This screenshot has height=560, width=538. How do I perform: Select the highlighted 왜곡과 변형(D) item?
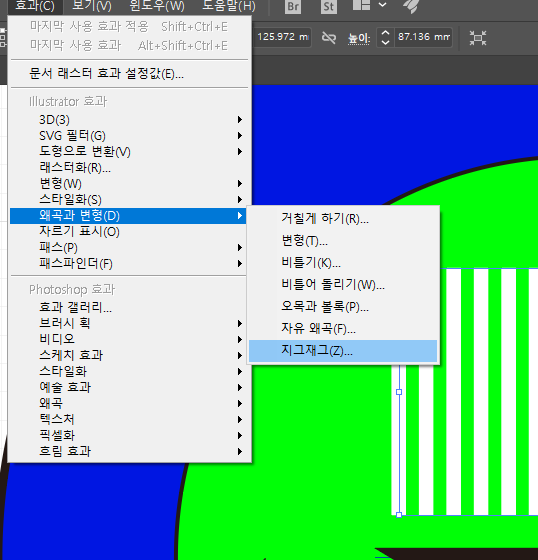128,216
